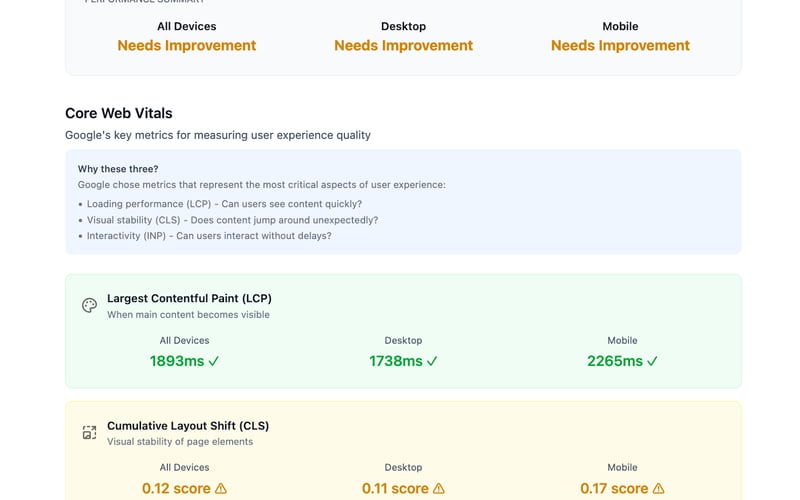Click the "Why these three?" heading
The width and height of the screenshot is (800, 500).
click(x=118, y=169)
